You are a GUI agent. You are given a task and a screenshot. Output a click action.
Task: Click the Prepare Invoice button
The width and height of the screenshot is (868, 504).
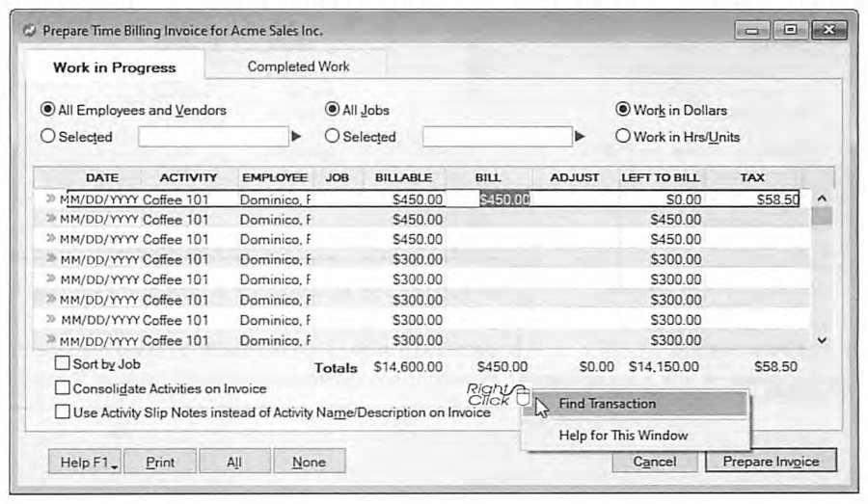click(771, 462)
